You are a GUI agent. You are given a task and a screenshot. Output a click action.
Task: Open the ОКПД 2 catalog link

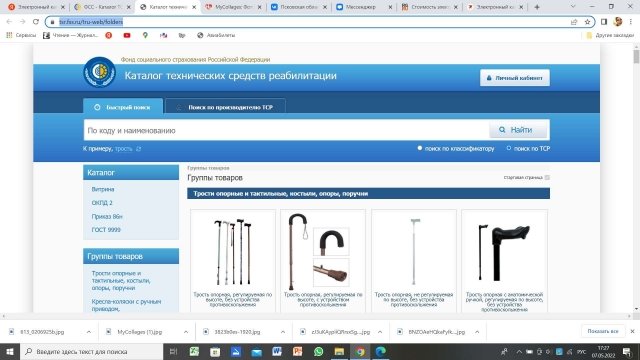102,203
